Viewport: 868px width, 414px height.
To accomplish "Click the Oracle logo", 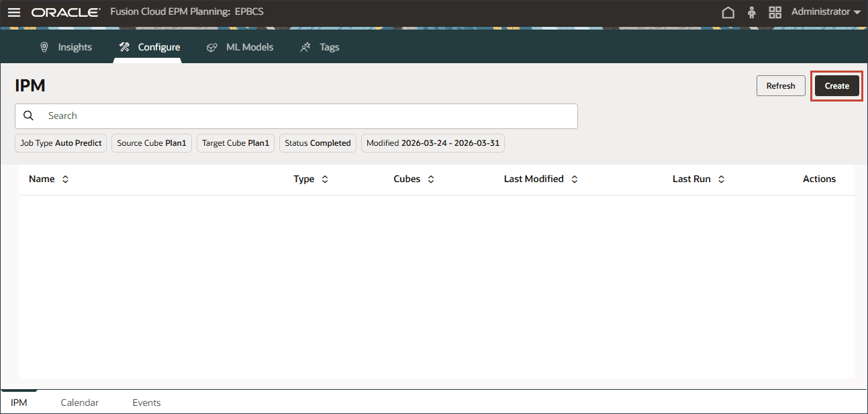I will (x=66, y=13).
